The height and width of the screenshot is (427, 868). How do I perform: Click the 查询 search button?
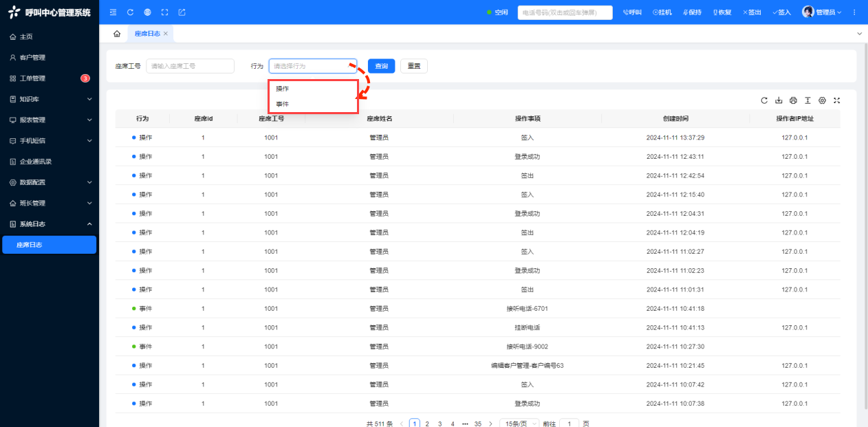tap(381, 66)
